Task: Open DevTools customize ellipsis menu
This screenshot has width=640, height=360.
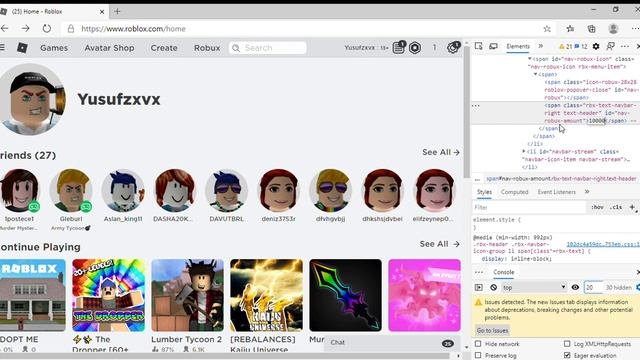Action: coord(625,46)
